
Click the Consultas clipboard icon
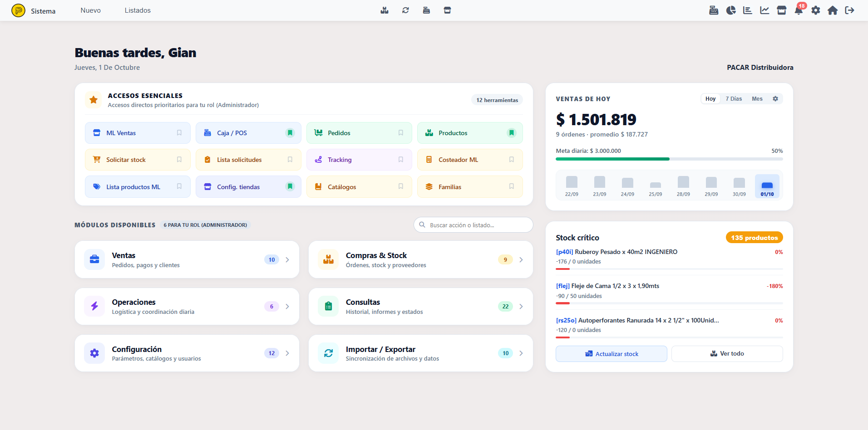(x=328, y=306)
